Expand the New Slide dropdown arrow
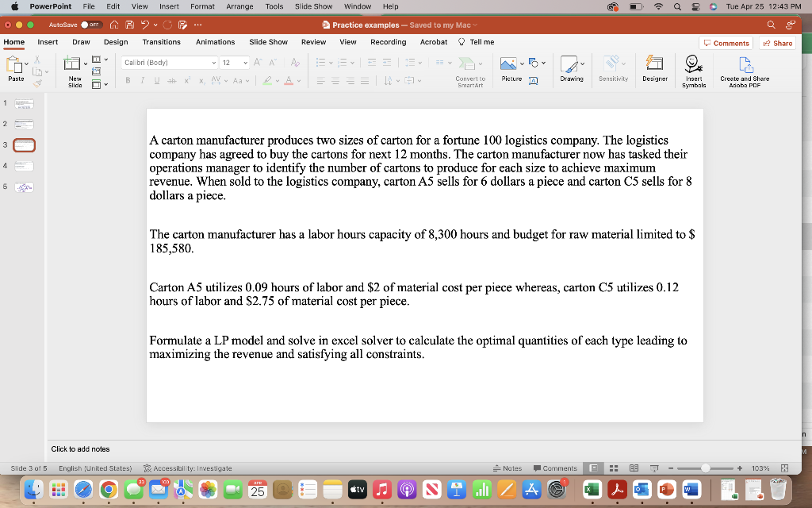812x508 pixels. [x=86, y=64]
